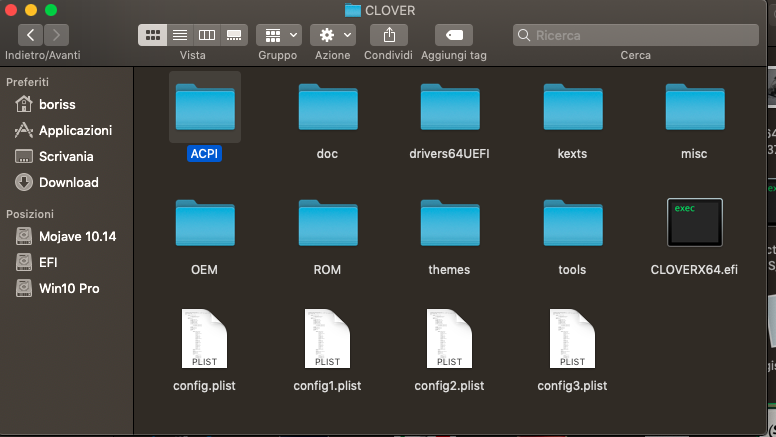
Task: Select the ACPI folder icon
Action: pos(205,107)
